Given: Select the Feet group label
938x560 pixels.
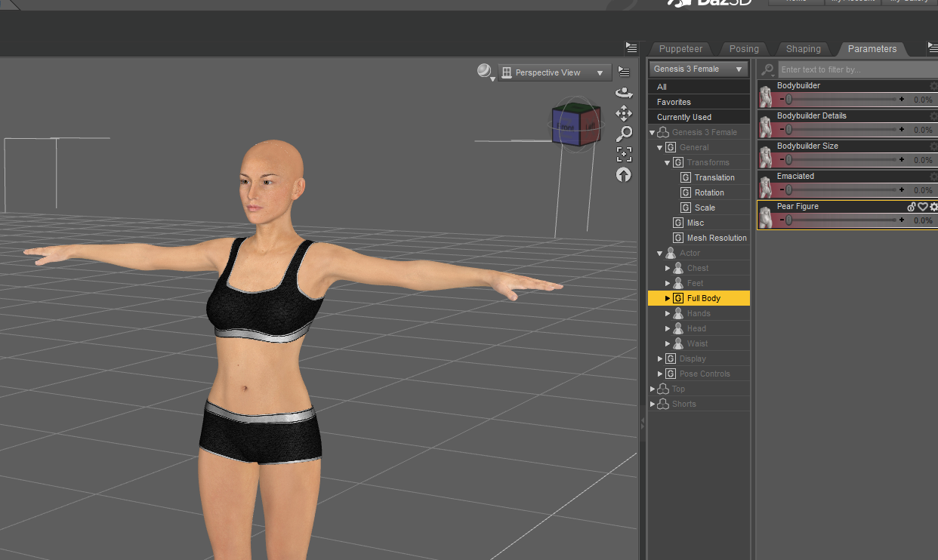Looking at the screenshot, I should [695, 283].
